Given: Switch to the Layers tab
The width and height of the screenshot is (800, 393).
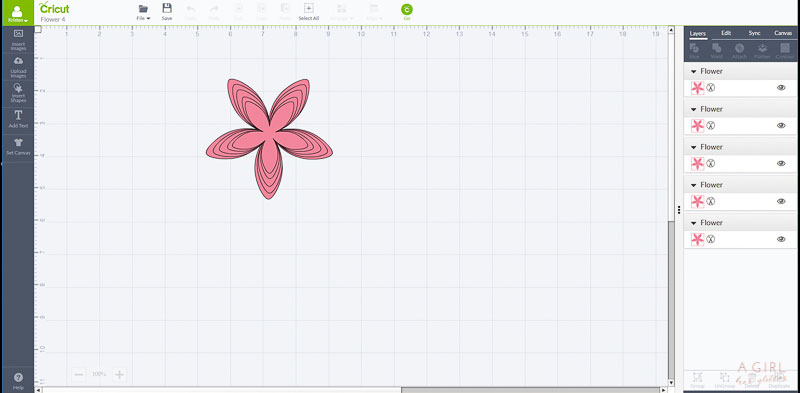Looking at the screenshot, I should (x=697, y=33).
